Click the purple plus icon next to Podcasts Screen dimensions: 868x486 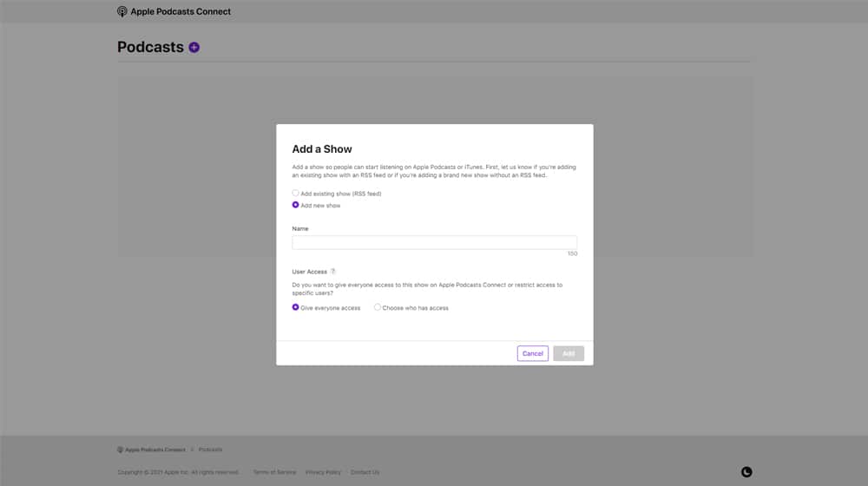coord(194,48)
